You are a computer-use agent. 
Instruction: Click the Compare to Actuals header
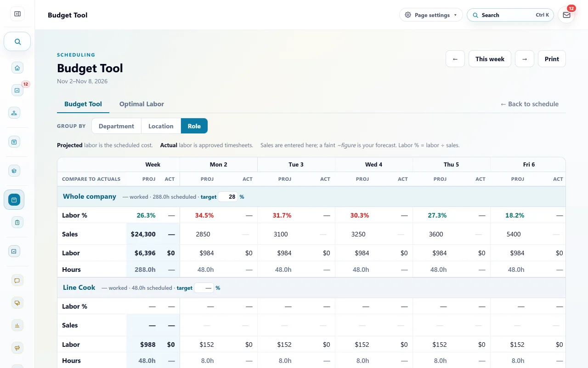(x=91, y=179)
